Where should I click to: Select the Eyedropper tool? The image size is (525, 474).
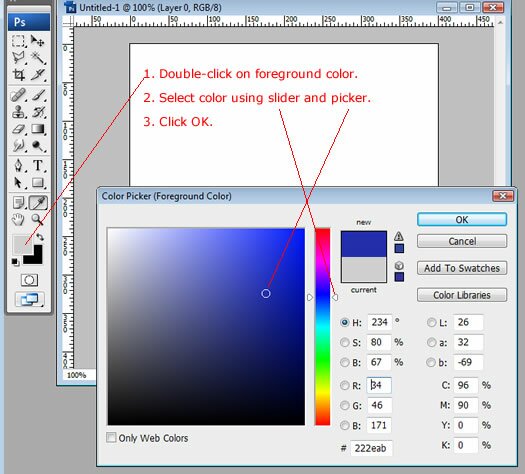[x=39, y=203]
